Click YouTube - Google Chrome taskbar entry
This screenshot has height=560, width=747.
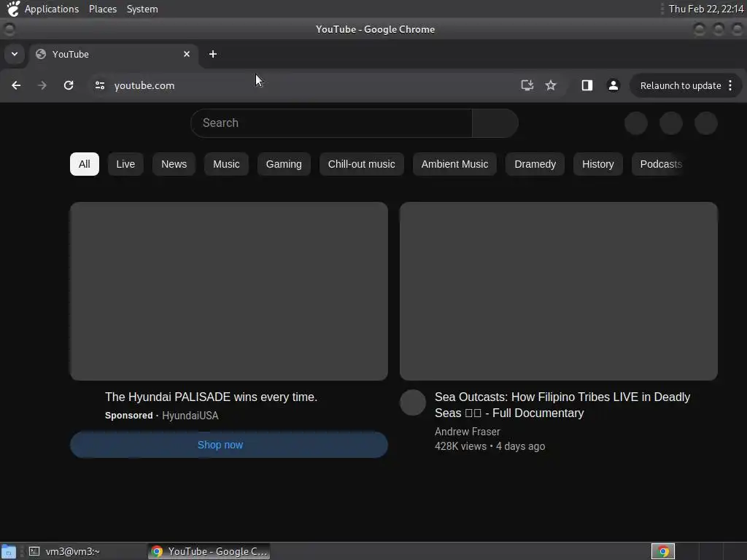209,551
